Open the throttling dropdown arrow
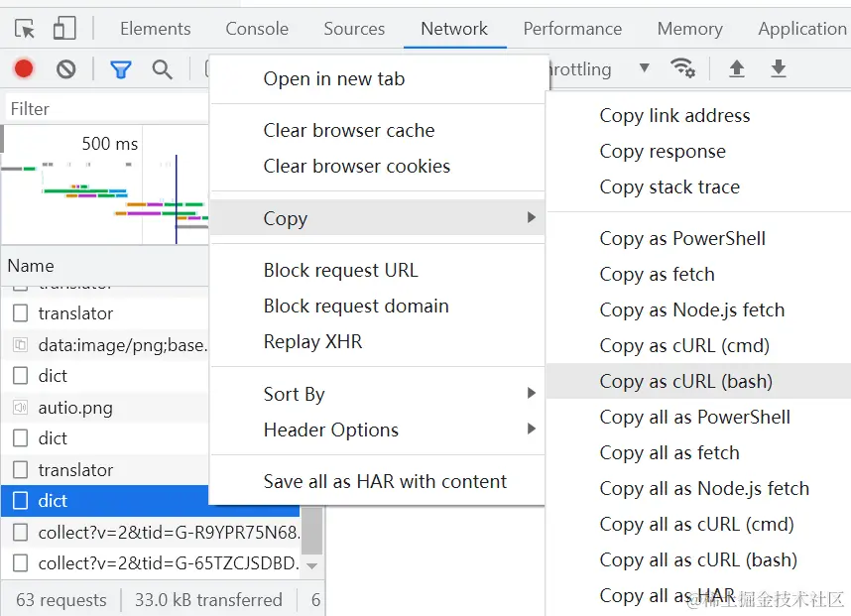Image resolution: width=851 pixels, height=616 pixels. click(x=645, y=68)
